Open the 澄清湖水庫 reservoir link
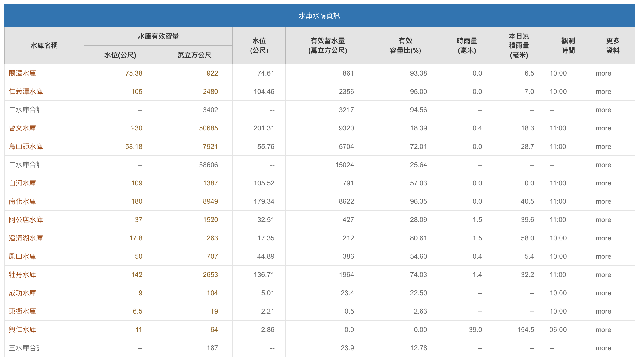This screenshot has width=644, height=364. point(26,238)
